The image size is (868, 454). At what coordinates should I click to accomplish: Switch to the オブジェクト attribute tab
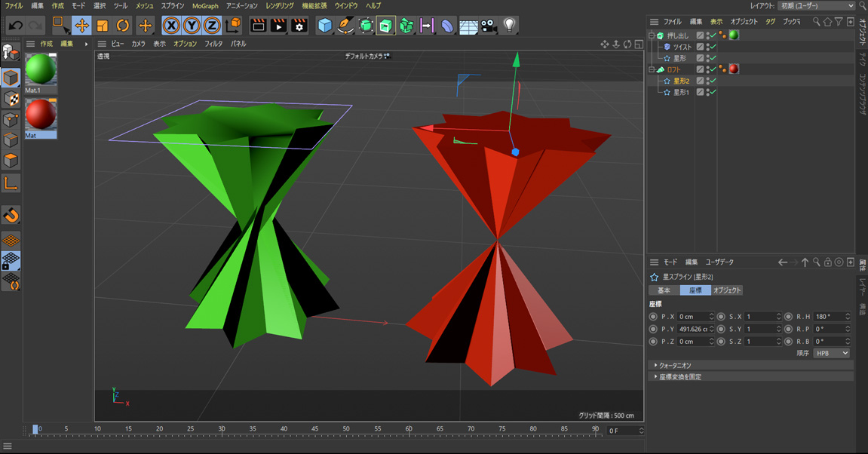(727, 290)
